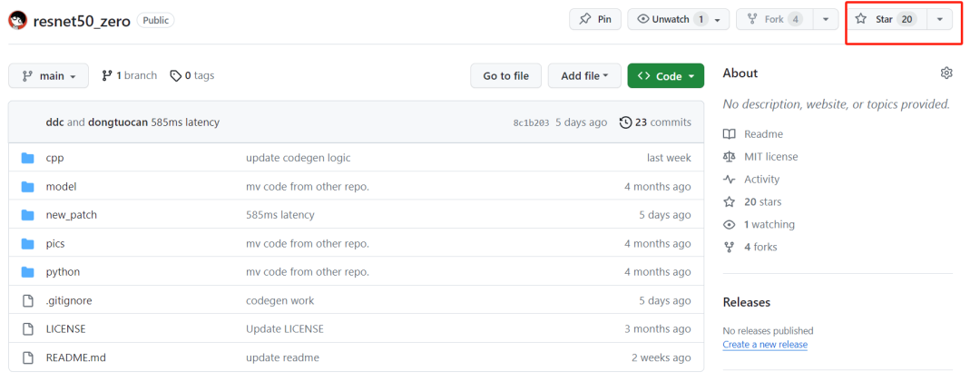Image resolution: width=980 pixels, height=381 pixels.
Task: Open the Releases heading link
Action: coord(746,302)
